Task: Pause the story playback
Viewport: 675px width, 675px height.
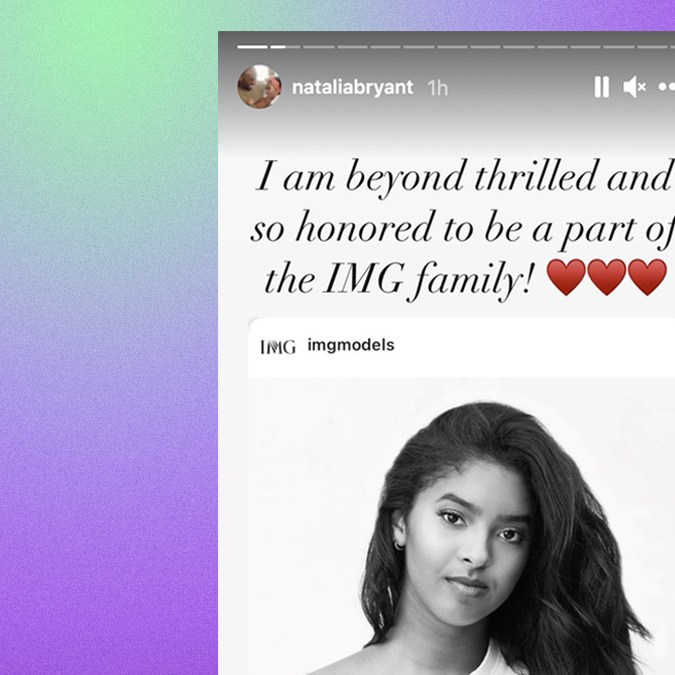Action: coord(601,87)
